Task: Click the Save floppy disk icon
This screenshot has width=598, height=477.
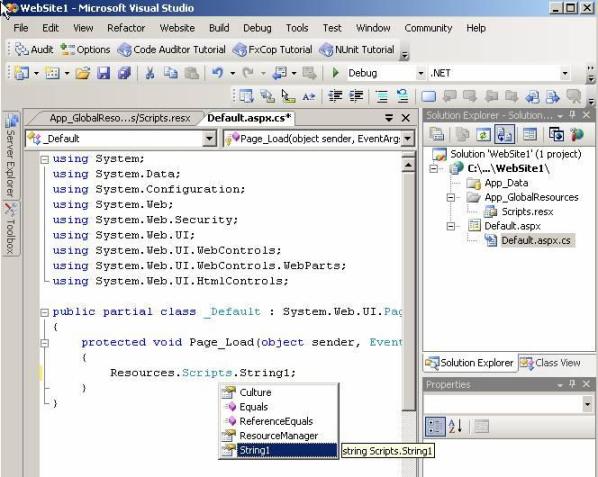Action: (103, 72)
